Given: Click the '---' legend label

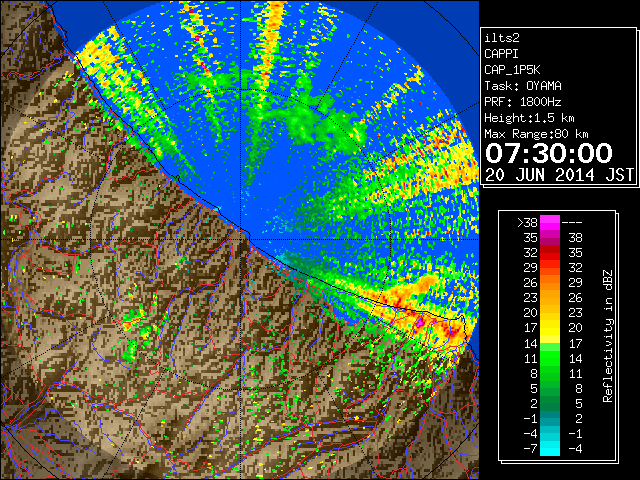Looking at the screenshot, I should click(572, 223).
